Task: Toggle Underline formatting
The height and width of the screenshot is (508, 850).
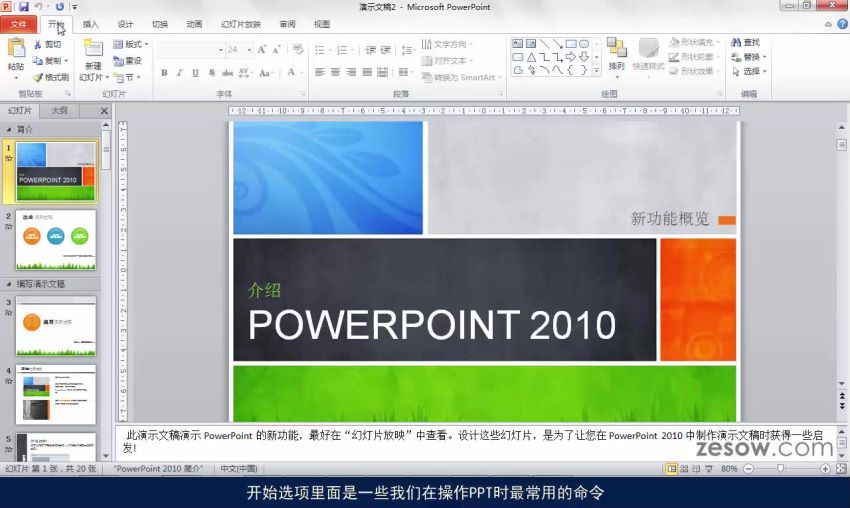Action: 195,73
